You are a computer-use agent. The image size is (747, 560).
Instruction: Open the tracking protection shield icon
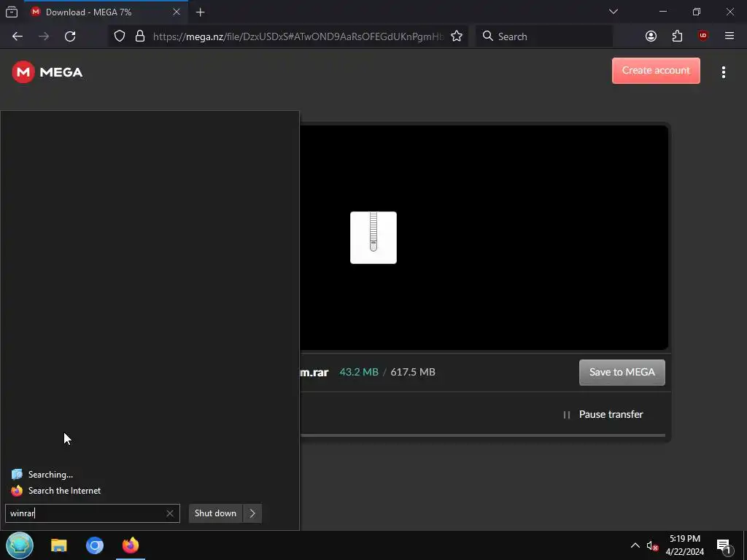(120, 36)
